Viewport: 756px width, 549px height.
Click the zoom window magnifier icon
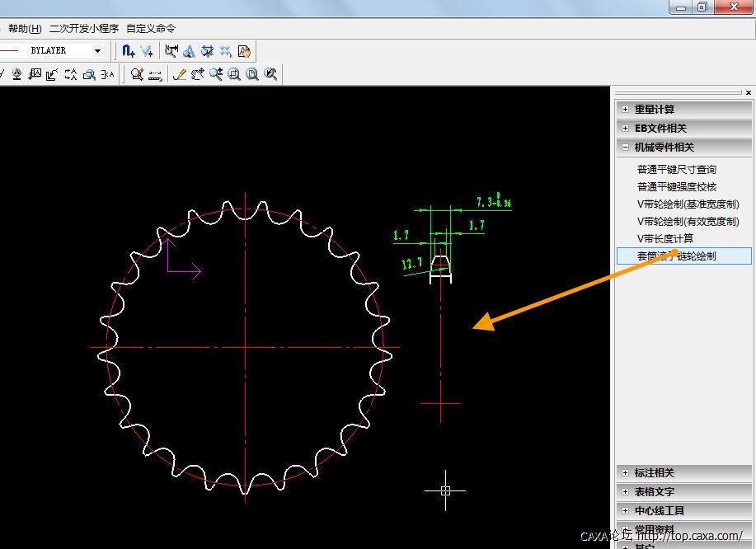click(x=234, y=75)
